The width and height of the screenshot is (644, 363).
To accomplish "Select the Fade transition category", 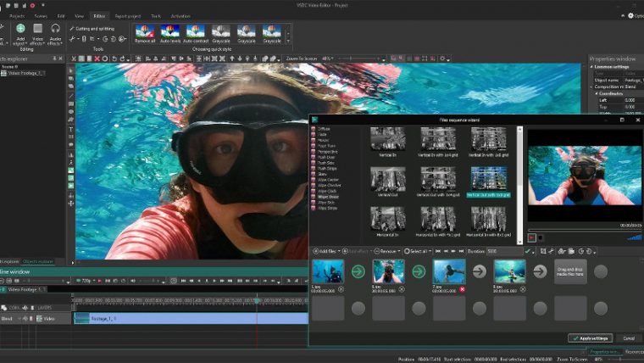I will [x=322, y=135].
